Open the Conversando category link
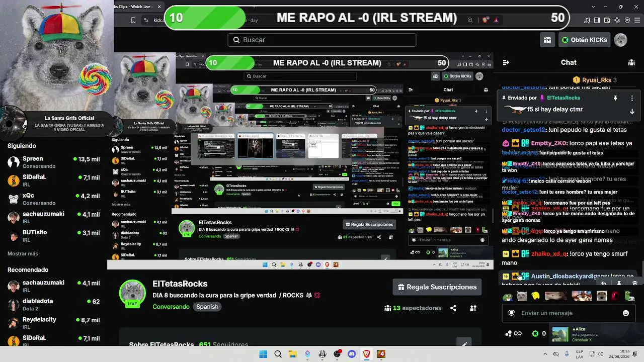This screenshot has width=644, height=362. [171, 307]
